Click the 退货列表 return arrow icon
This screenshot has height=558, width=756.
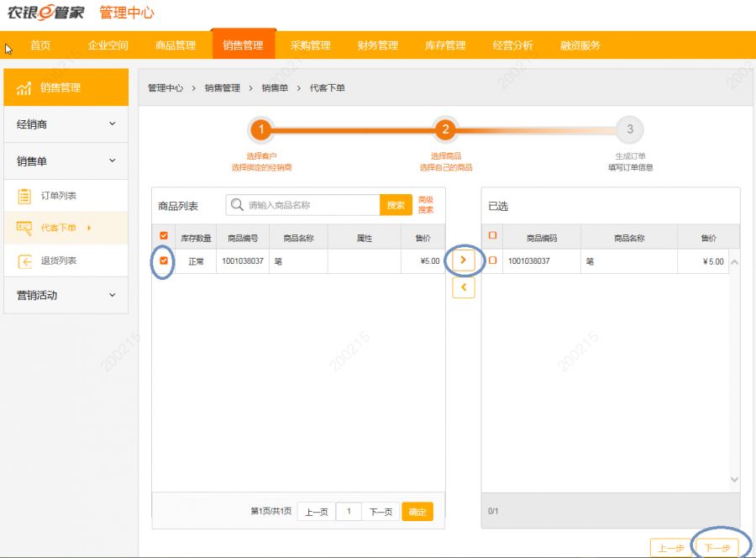pos(24,261)
